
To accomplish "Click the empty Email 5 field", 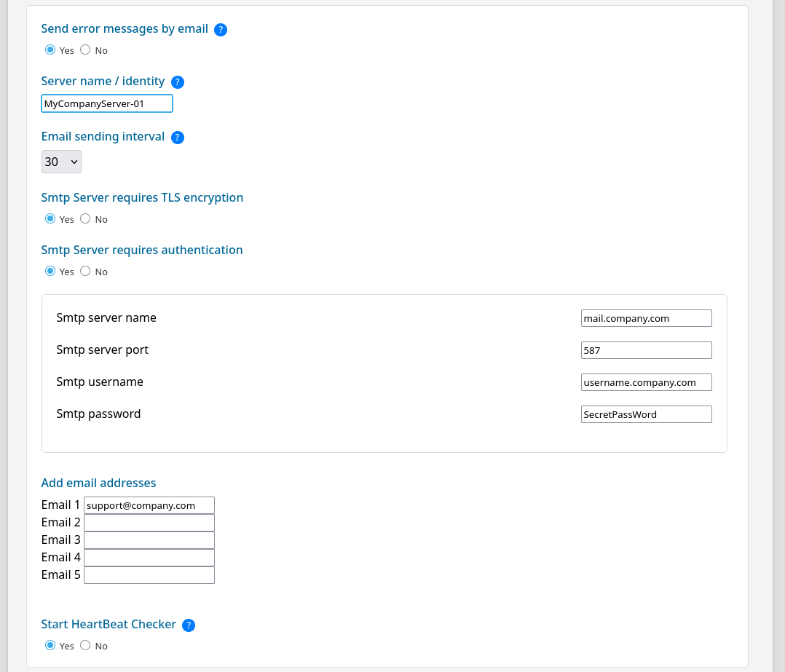I will click(149, 575).
